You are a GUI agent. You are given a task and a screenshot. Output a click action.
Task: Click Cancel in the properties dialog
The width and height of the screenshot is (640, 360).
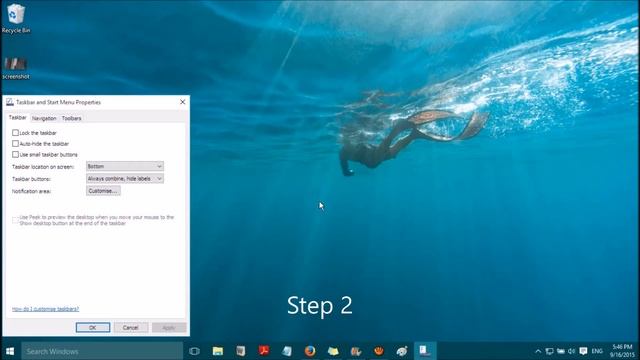131,327
